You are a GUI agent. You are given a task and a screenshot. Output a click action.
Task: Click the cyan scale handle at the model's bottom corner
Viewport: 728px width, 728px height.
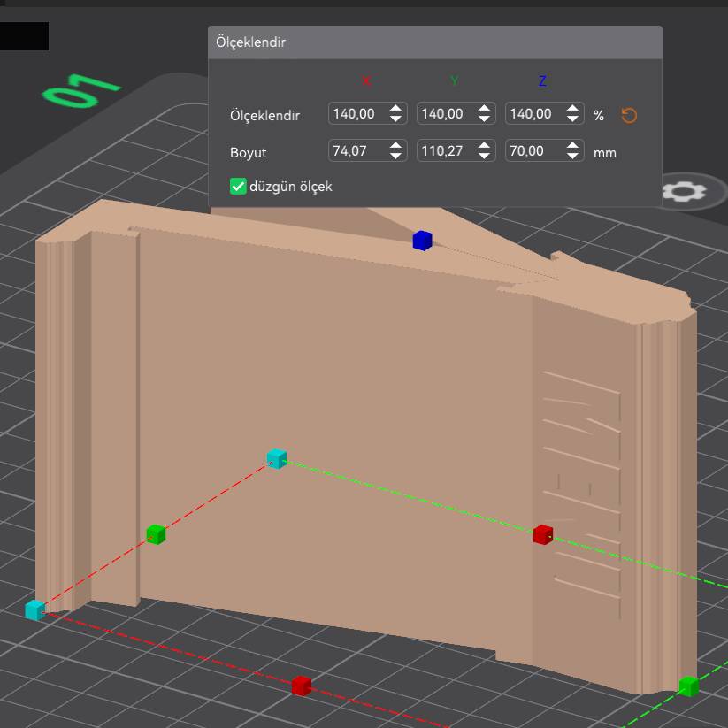click(x=34, y=610)
